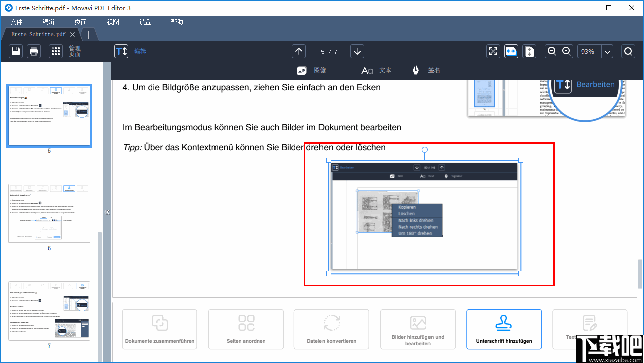Toggle fit page to window height

[x=529, y=51]
